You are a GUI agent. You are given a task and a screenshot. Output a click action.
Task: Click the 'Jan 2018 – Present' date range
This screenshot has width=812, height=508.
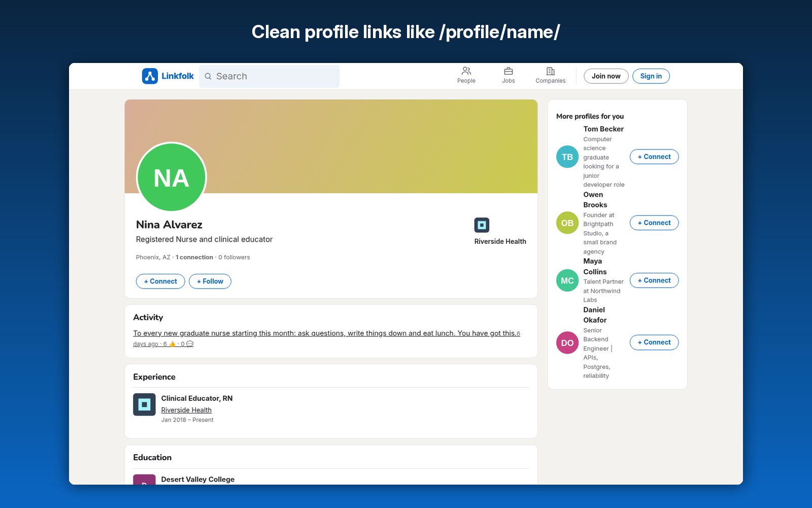pyautogui.click(x=187, y=420)
